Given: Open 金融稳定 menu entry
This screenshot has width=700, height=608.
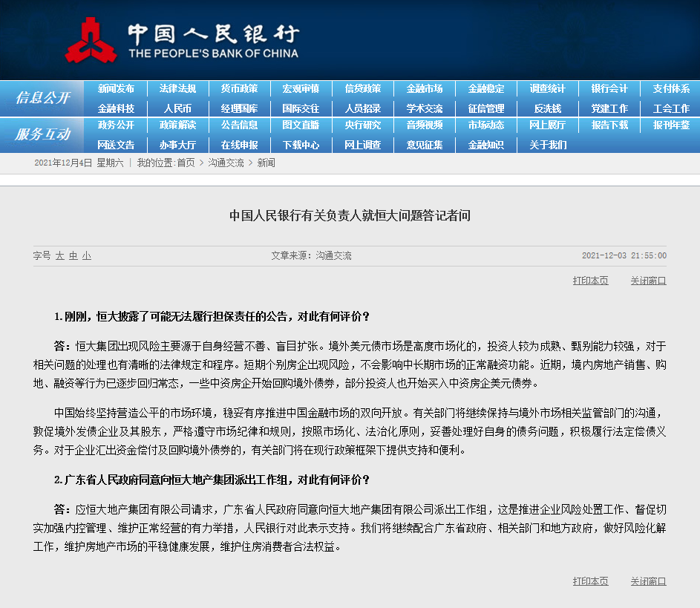Looking at the screenshot, I should [486, 88].
